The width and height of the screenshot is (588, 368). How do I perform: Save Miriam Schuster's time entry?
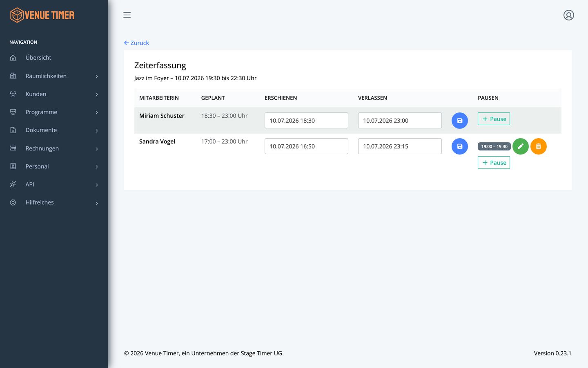pos(460,121)
